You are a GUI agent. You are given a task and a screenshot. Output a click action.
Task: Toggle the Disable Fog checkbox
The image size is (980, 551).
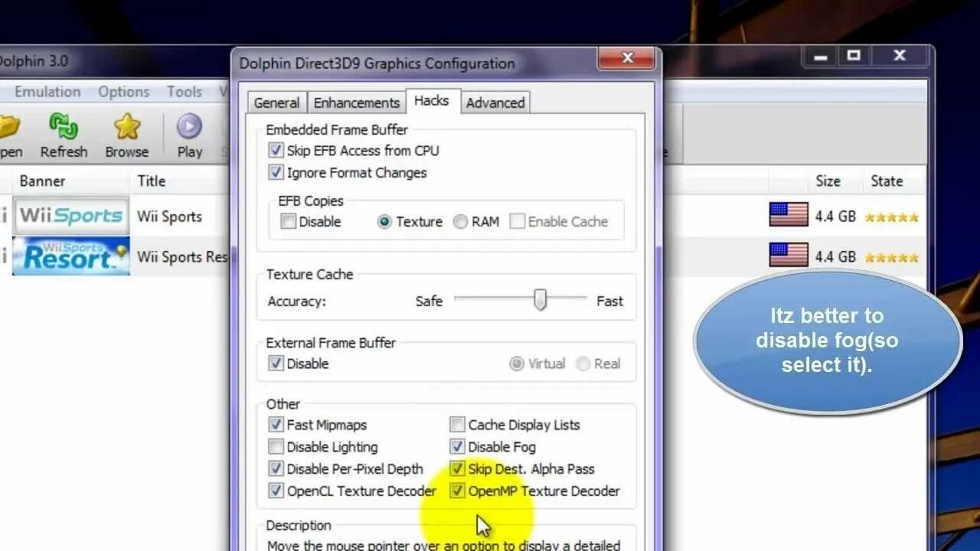(x=457, y=447)
